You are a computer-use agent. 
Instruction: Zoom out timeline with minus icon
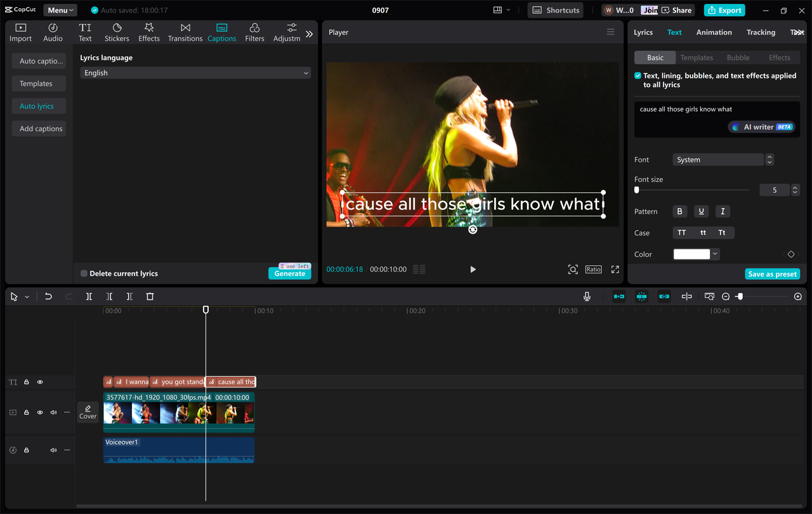coord(726,296)
